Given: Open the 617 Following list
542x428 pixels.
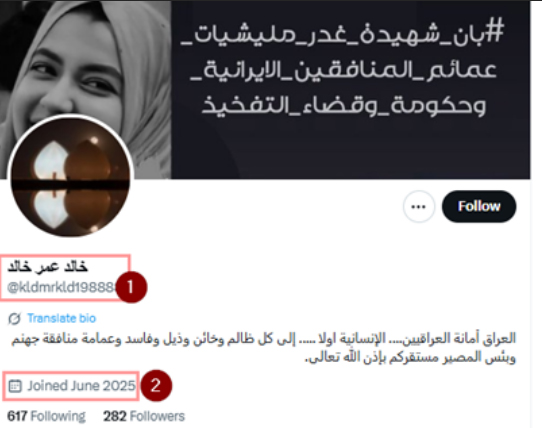Looking at the screenshot, I should [x=46, y=416].
